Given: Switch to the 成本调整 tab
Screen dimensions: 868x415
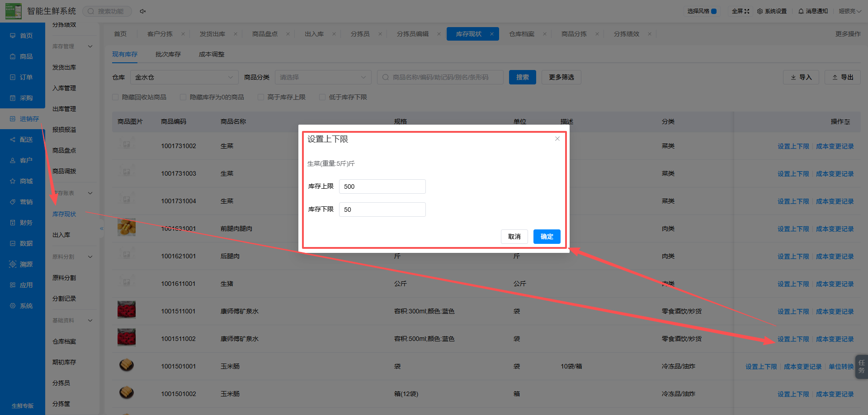Looking at the screenshot, I should 212,54.
